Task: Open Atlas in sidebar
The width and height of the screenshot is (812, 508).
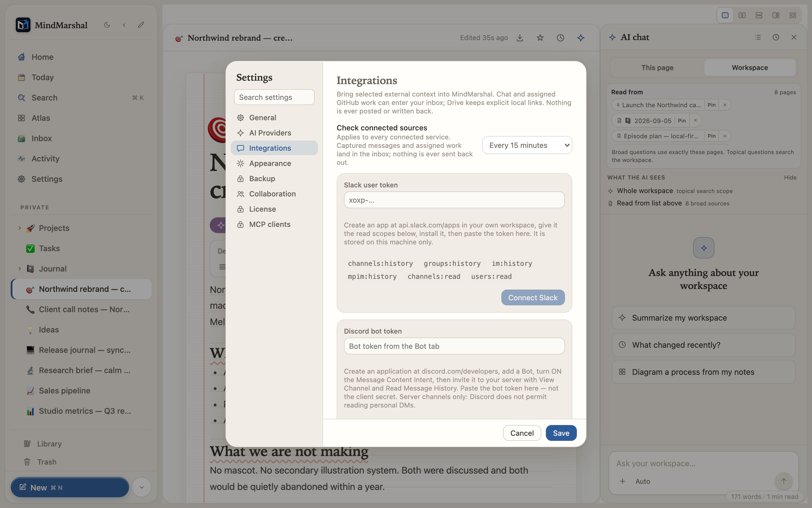Action: point(81,118)
